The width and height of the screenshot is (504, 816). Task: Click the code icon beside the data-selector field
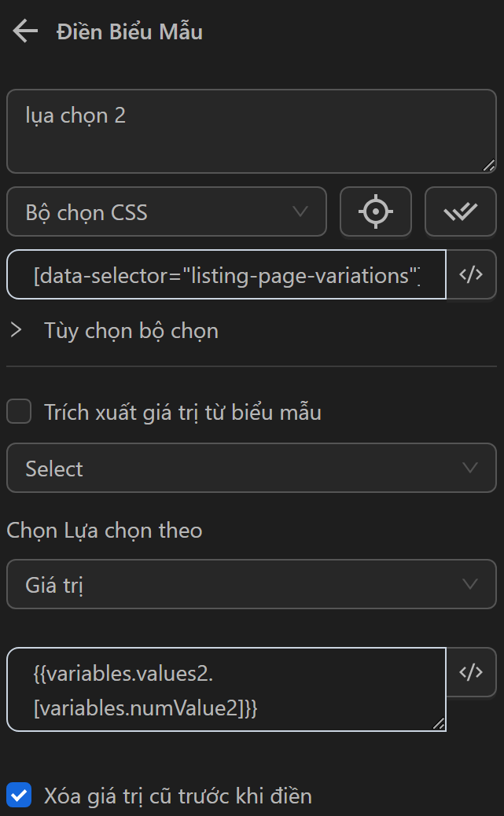[x=470, y=274]
